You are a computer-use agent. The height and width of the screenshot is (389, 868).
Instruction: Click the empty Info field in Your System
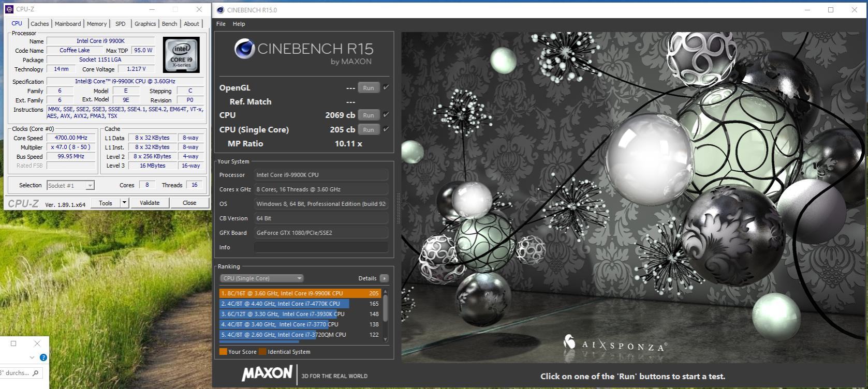pos(321,247)
